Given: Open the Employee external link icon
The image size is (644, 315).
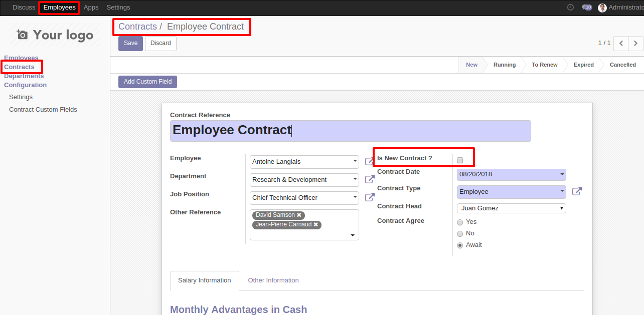Looking at the screenshot, I should pos(370,161).
